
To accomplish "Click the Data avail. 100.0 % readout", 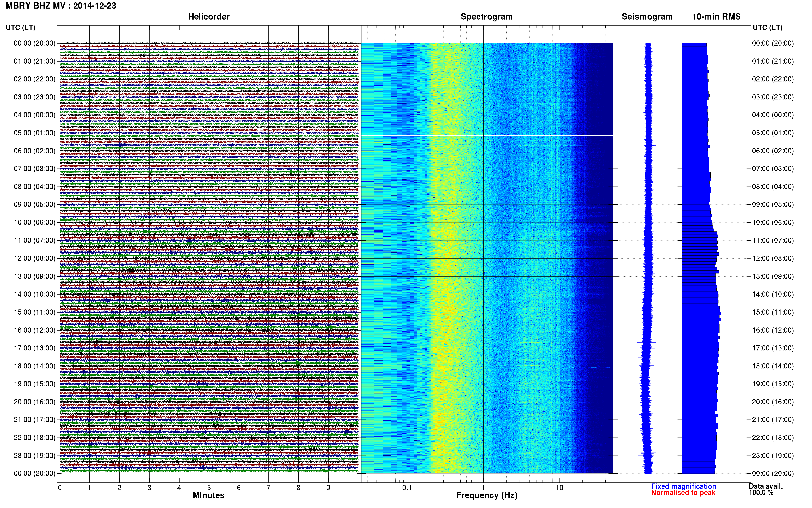I will (766, 489).
